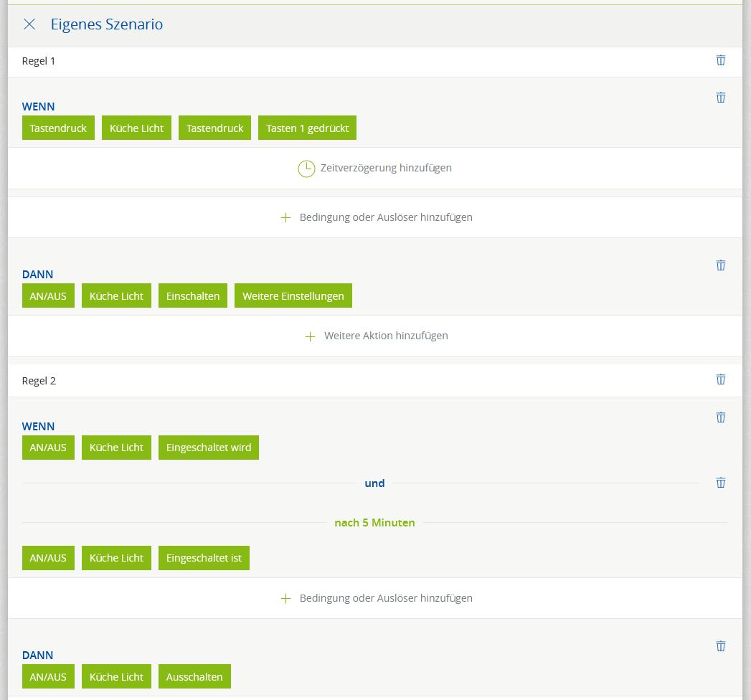Close the Eigenes Szenario panel
Image resolution: width=751 pixels, height=700 pixels.
(x=29, y=24)
